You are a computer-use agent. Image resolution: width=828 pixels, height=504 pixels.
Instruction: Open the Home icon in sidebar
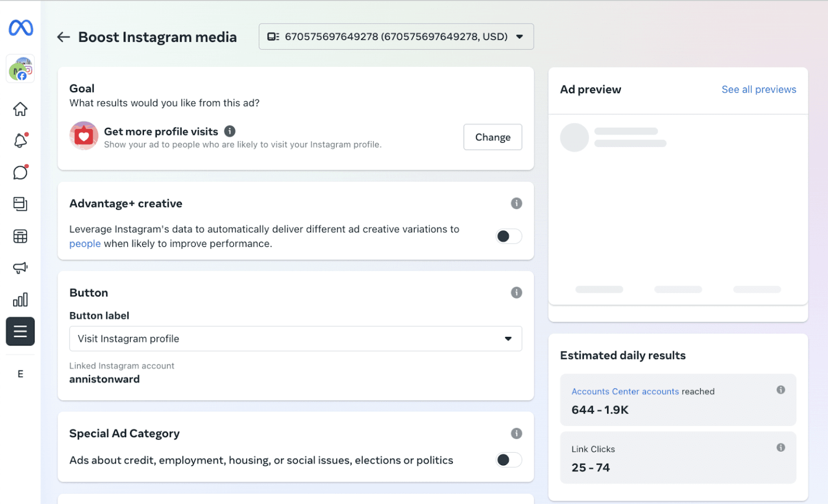20,109
